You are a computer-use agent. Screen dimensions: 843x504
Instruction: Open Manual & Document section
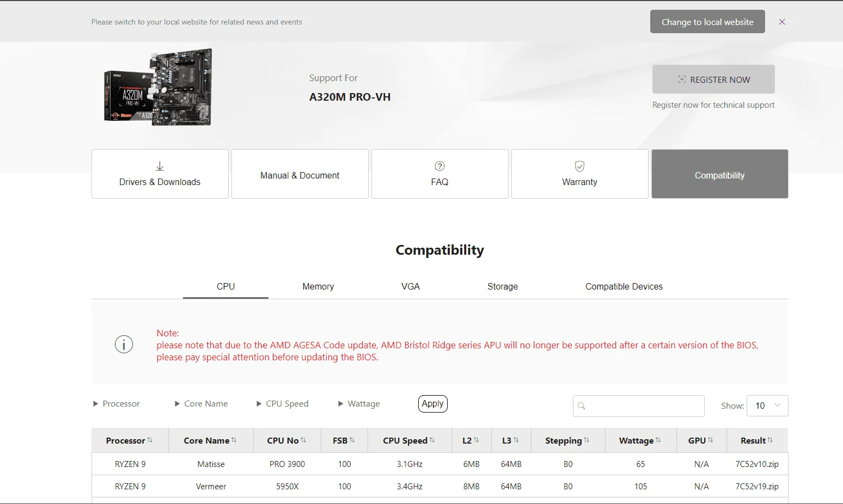[x=300, y=174]
